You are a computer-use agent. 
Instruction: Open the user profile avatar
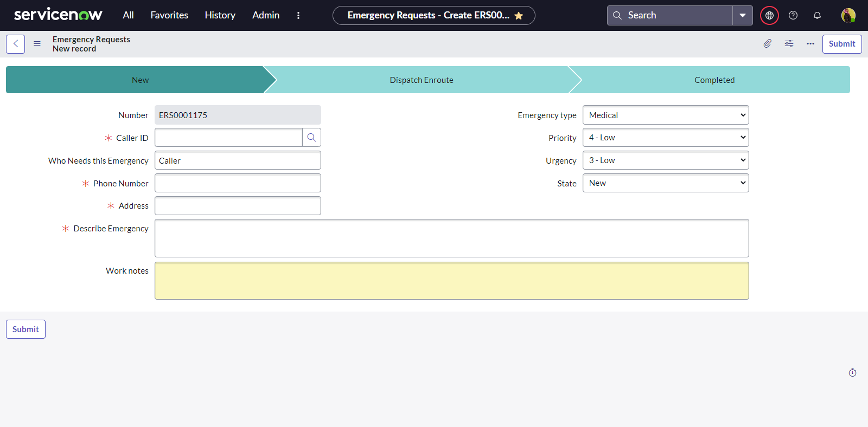tap(848, 15)
